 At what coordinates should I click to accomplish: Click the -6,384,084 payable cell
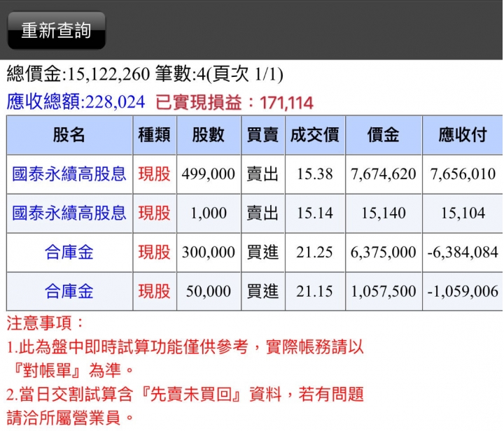pos(463,253)
